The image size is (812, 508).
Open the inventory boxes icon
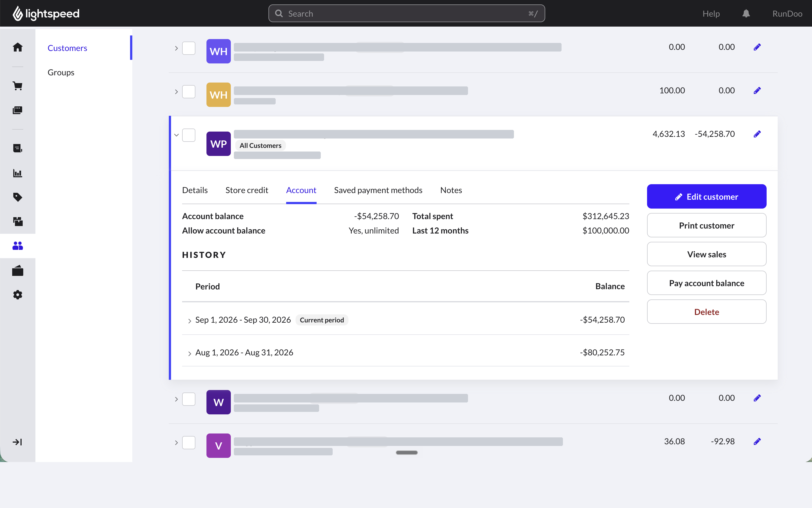tap(17, 221)
